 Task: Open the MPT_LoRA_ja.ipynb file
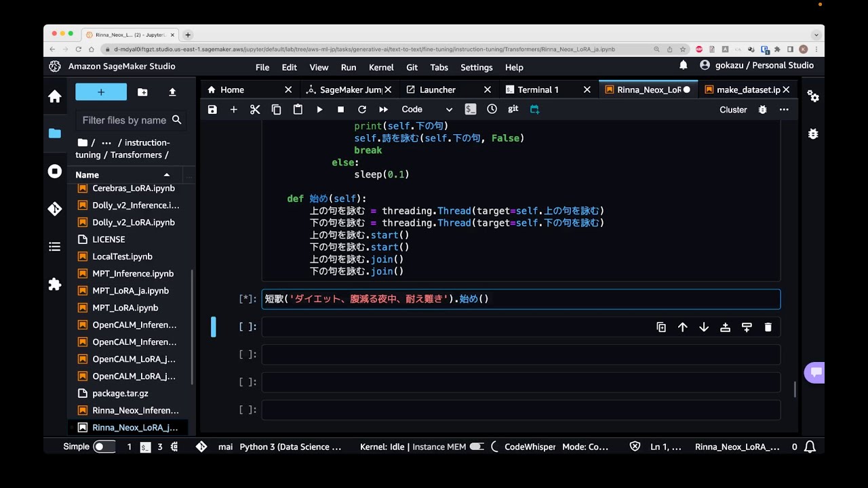130,291
